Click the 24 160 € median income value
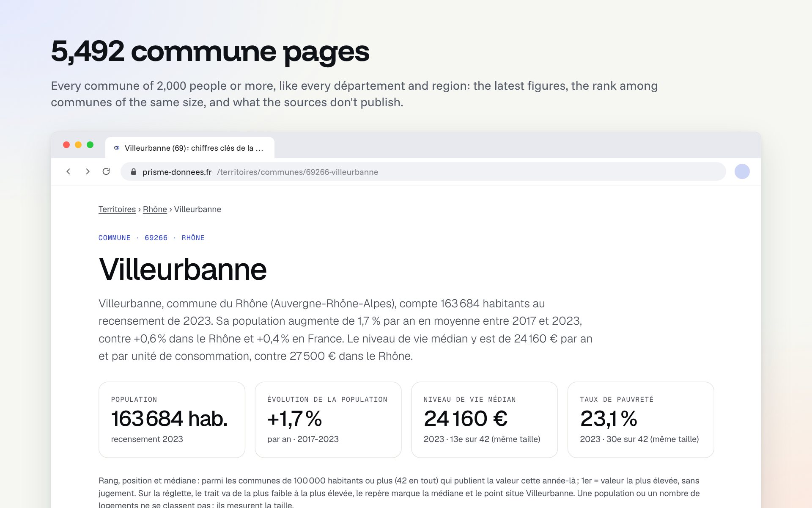The height and width of the screenshot is (508, 812). 466,419
